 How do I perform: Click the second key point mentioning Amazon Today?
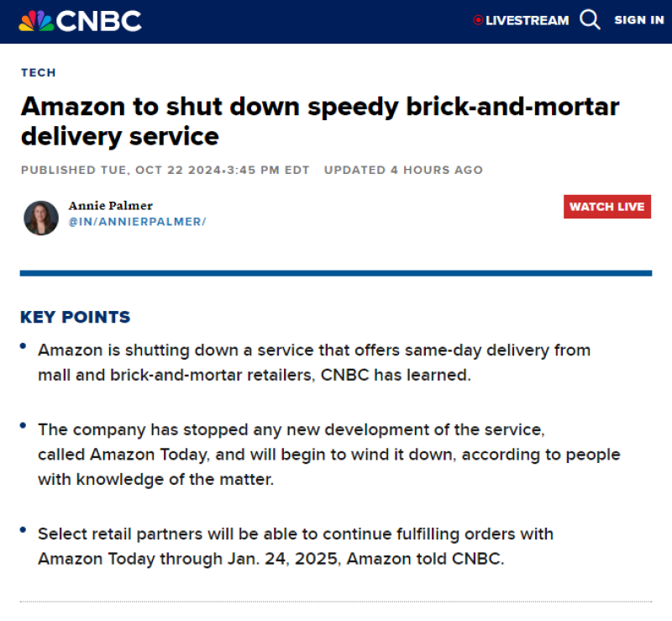click(x=328, y=454)
